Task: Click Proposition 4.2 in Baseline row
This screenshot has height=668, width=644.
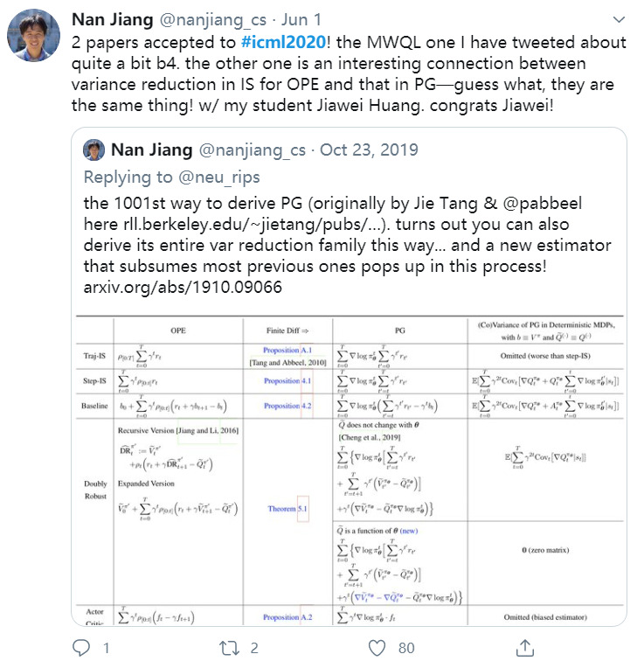Action: (281, 406)
